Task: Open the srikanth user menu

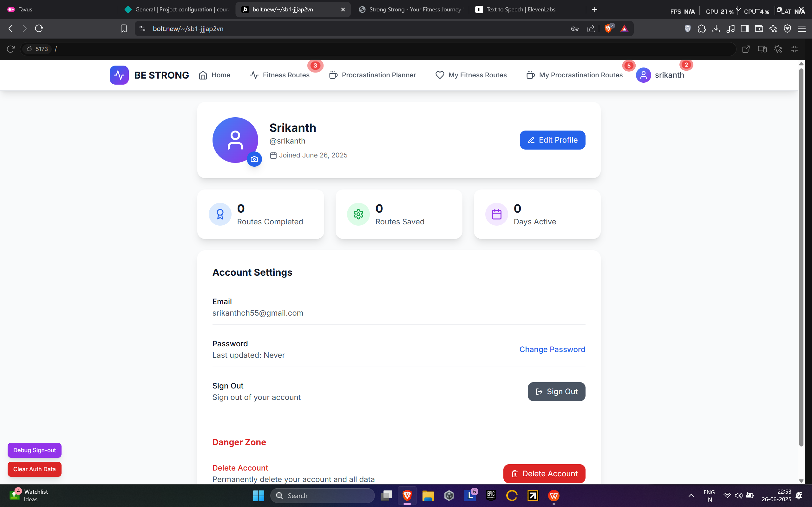Action: tap(660, 75)
